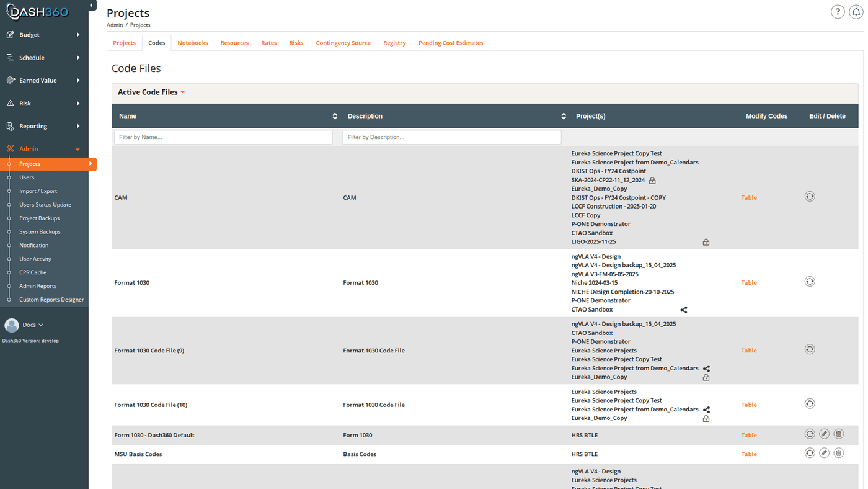The height and width of the screenshot is (489, 868).
Task: Click refresh icon for Format 1030 Code File (10)
Action: 810,403
